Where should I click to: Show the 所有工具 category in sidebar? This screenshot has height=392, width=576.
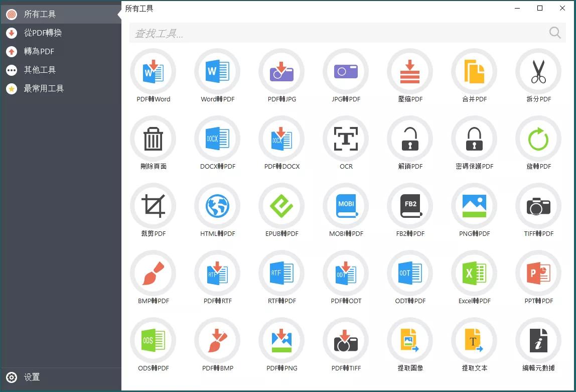(x=61, y=15)
